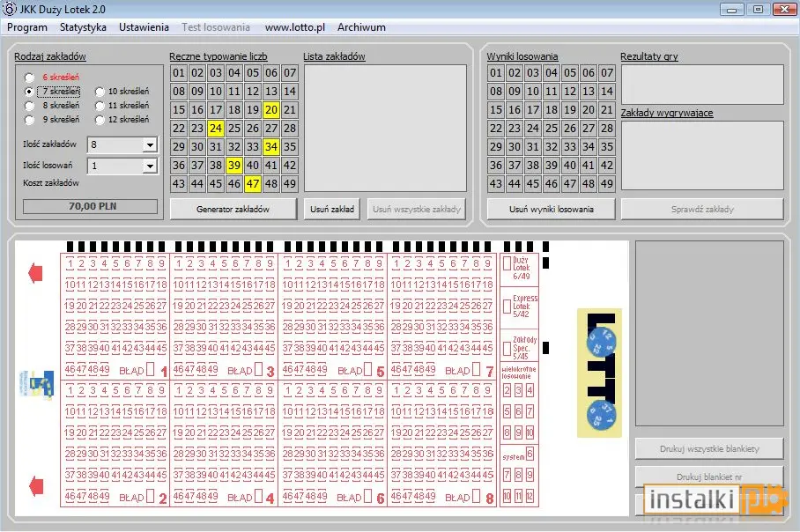Image resolution: width=800 pixels, height=532 pixels.
Task: Open the Test losowania menu
Action: pyautogui.click(x=216, y=27)
